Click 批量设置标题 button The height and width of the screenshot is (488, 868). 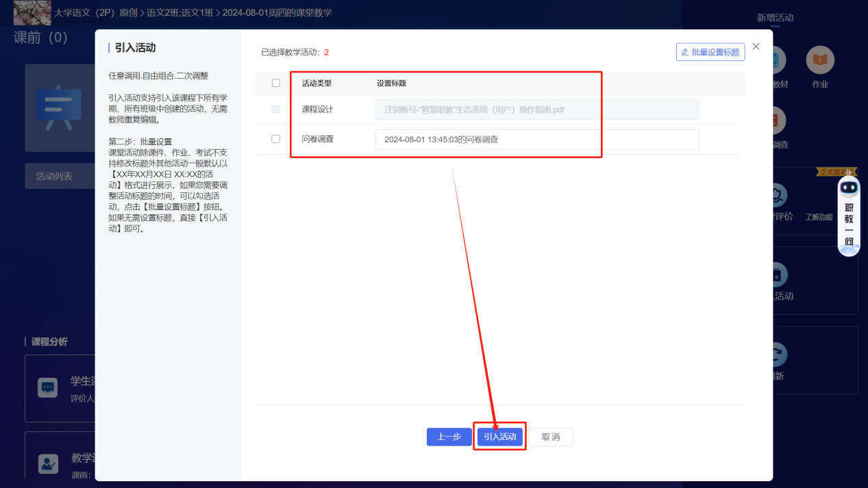point(710,52)
